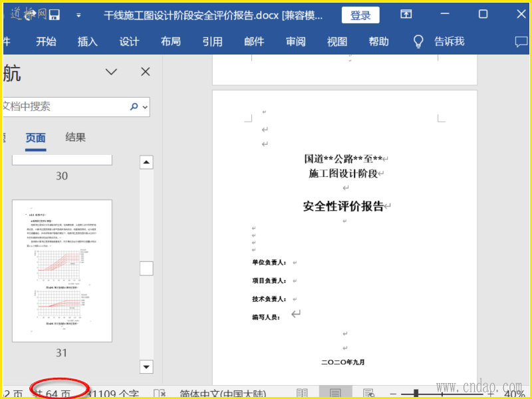The height and width of the screenshot is (399, 532).
Task: Expand the search options arrow beside the magnifier
Action: 145,107
